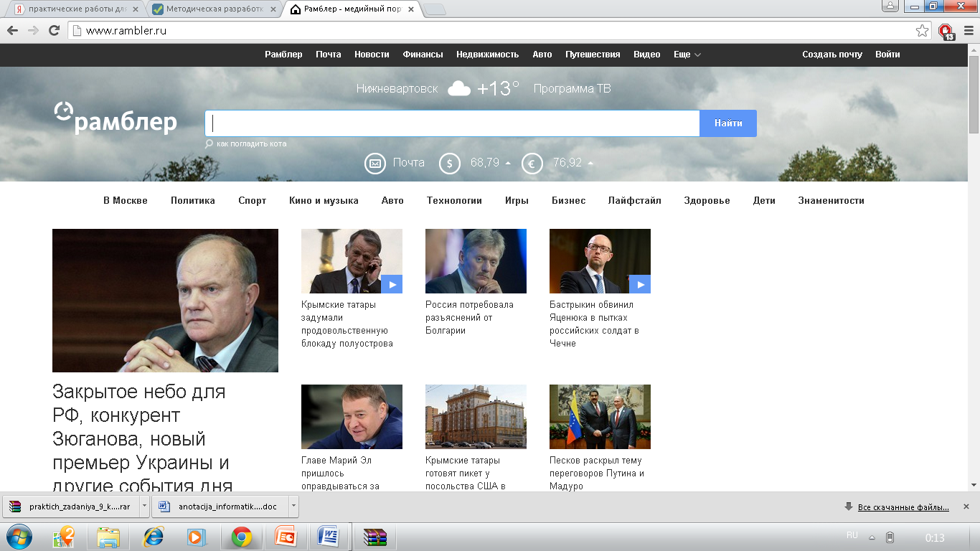Open the dropdown arrow next to praktich_zadaniya rar download

point(145,506)
